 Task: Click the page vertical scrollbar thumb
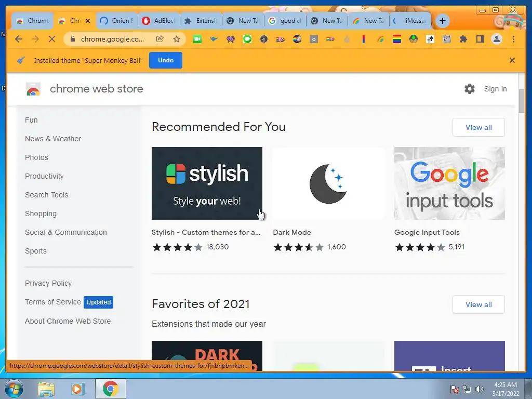522,101
